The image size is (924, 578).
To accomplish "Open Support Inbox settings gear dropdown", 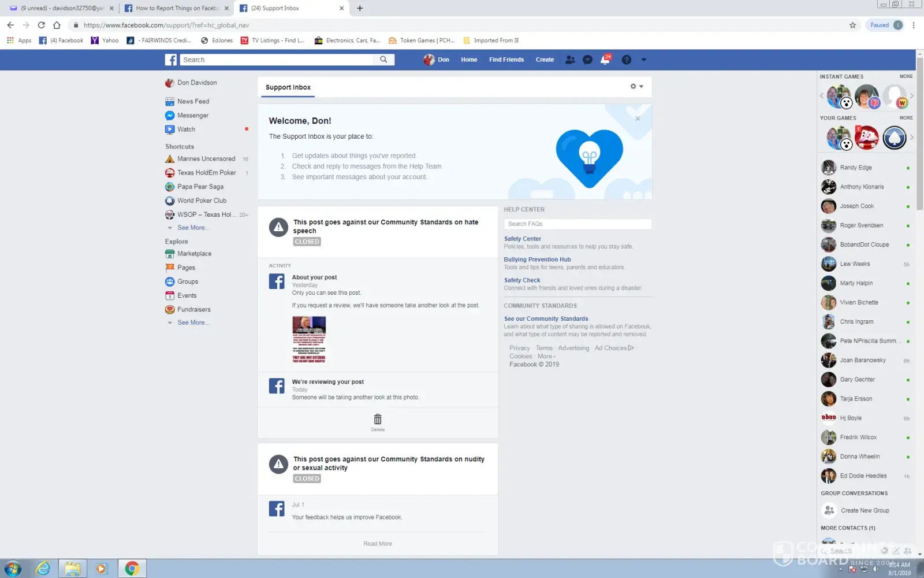I will (636, 87).
